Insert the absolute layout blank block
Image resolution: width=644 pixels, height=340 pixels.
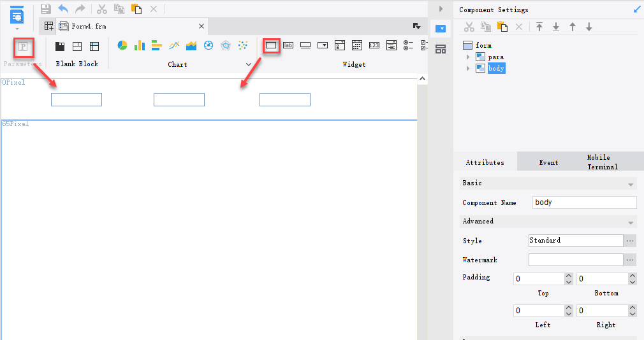coord(94,46)
